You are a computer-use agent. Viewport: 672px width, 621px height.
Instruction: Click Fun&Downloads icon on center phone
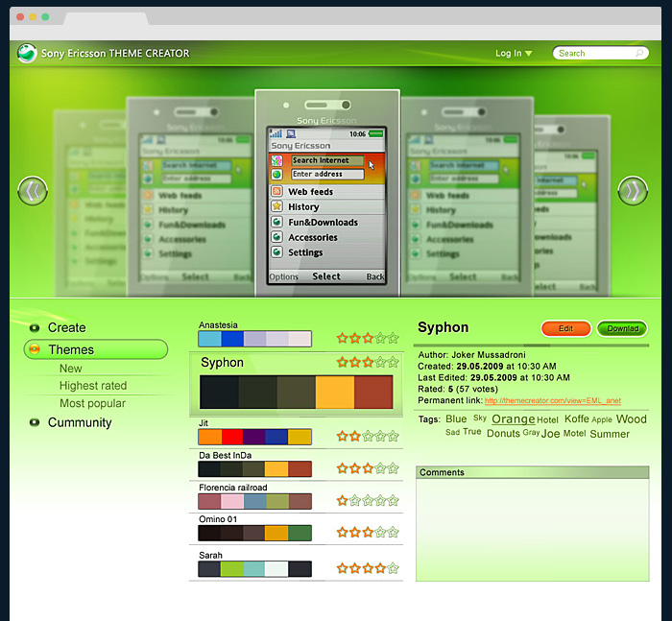tap(276, 222)
